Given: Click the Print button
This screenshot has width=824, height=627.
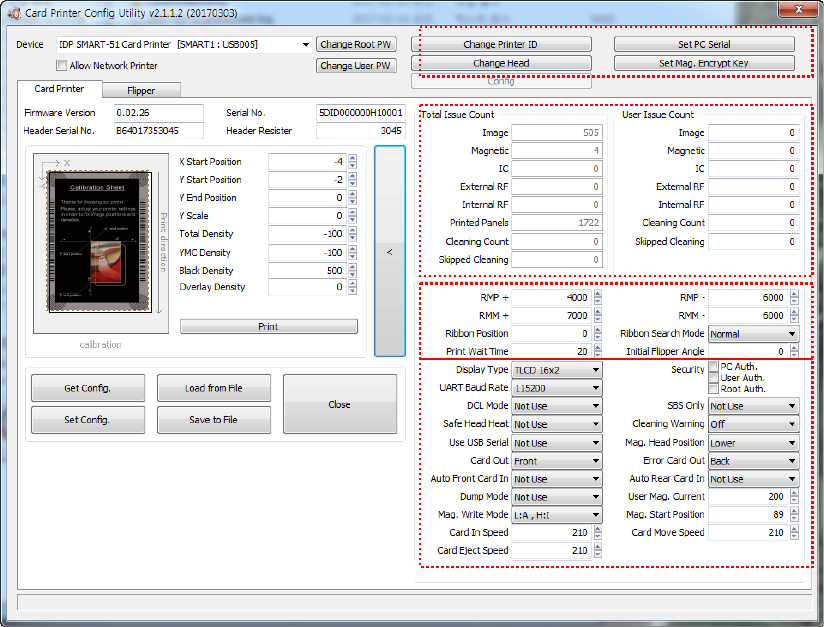Looking at the screenshot, I should pyautogui.click(x=269, y=326).
